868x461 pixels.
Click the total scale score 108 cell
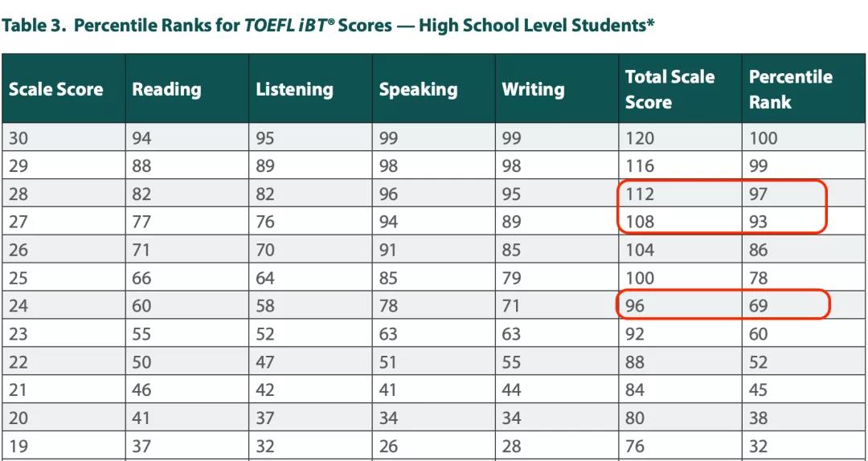click(640, 222)
